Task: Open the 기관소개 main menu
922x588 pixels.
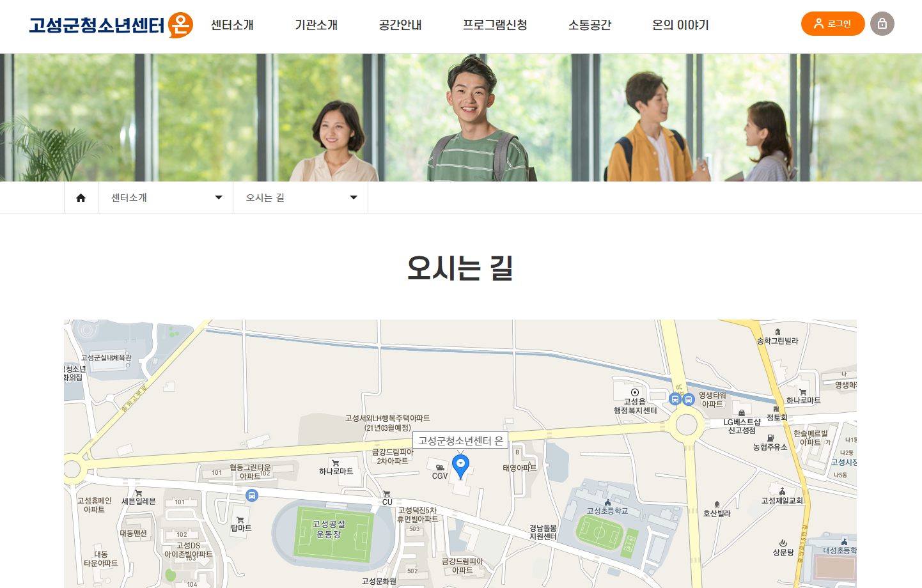Action: [x=316, y=25]
